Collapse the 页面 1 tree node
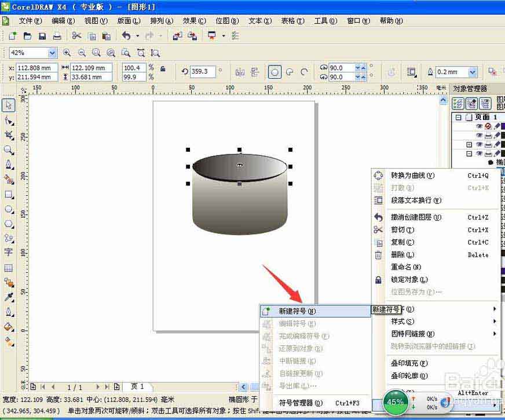The height and width of the screenshot is (420, 505). [458, 117]
